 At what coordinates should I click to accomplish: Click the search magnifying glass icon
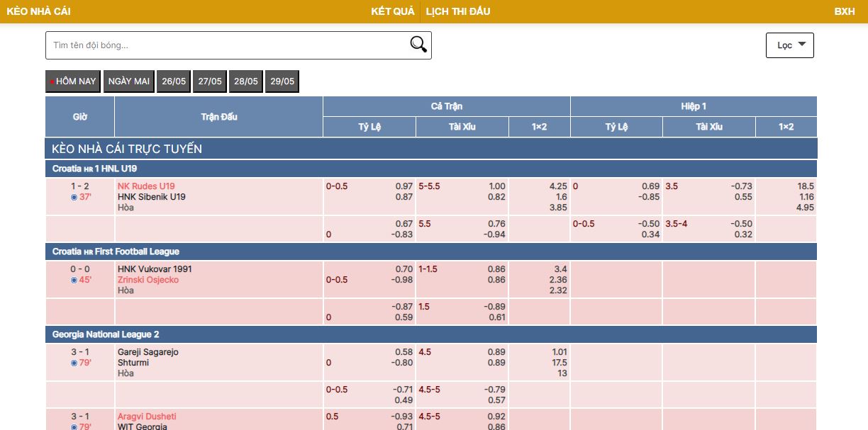point(418,44)
